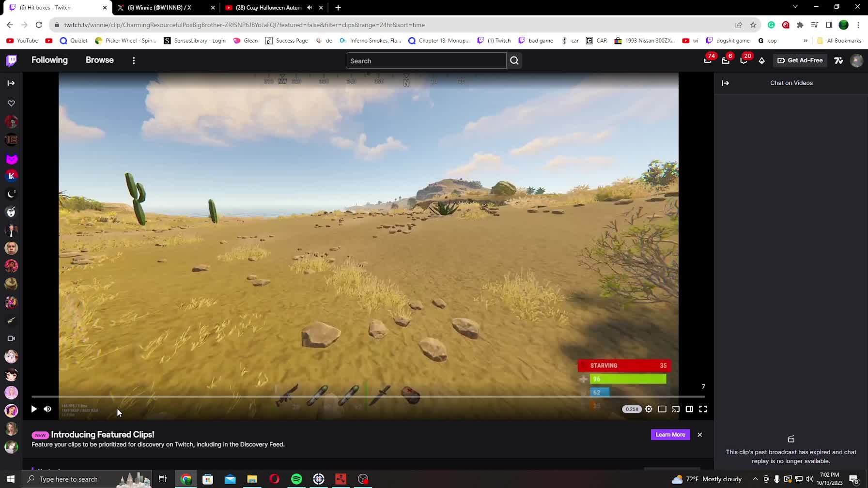Open a new browser tab
Image resolution: width=868 pixels, height=488 pixels.
(x=338, y=7)
